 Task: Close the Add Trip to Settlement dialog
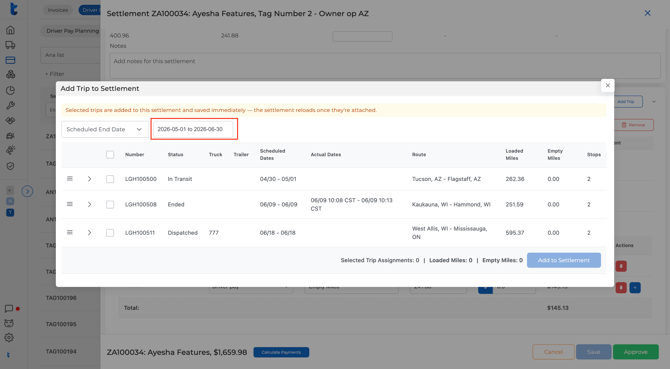[608, 85]
